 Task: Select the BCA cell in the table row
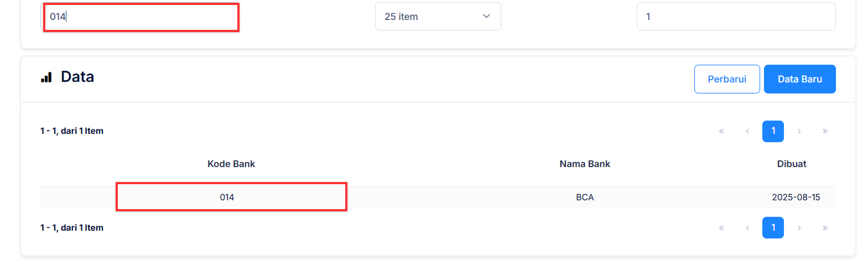coord(585,197)
